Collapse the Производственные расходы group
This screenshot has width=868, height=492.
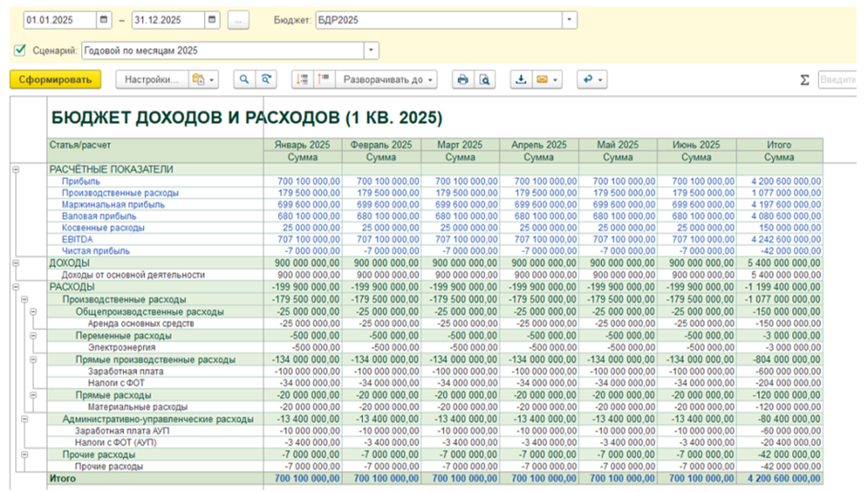[23, 301]
